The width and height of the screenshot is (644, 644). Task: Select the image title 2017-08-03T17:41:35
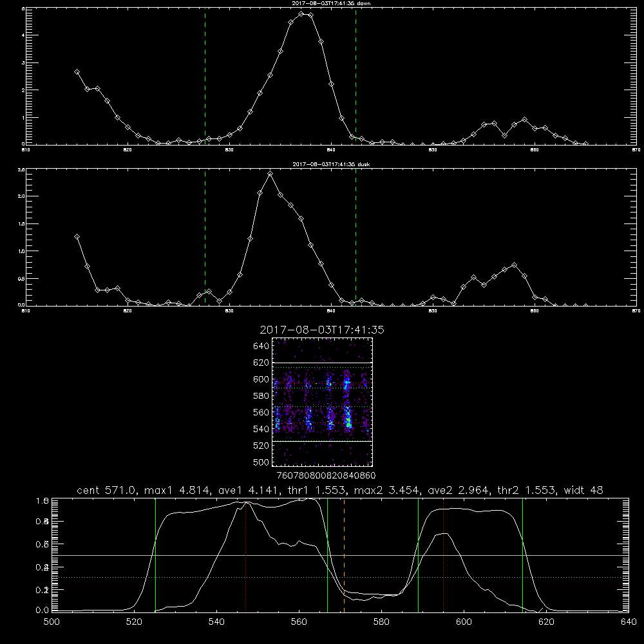coord(322,330)
